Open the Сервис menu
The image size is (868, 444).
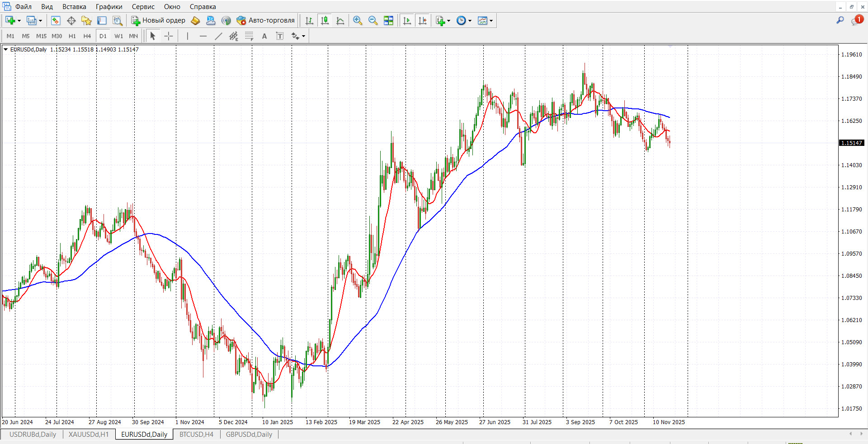coord(143,7)
